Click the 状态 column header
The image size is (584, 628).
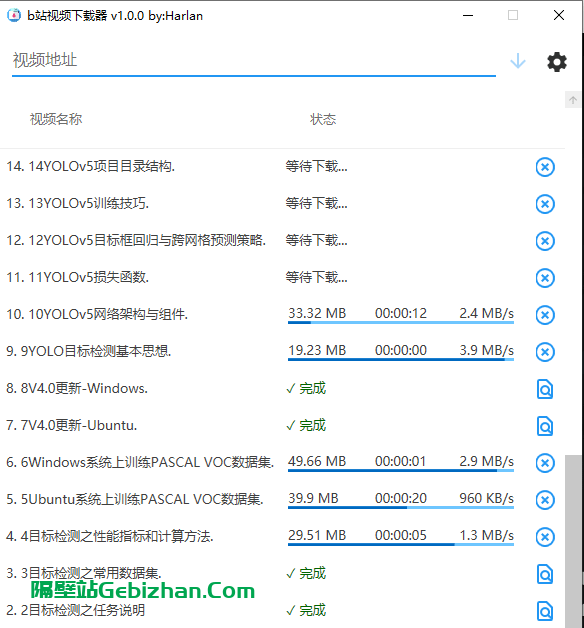323,119
